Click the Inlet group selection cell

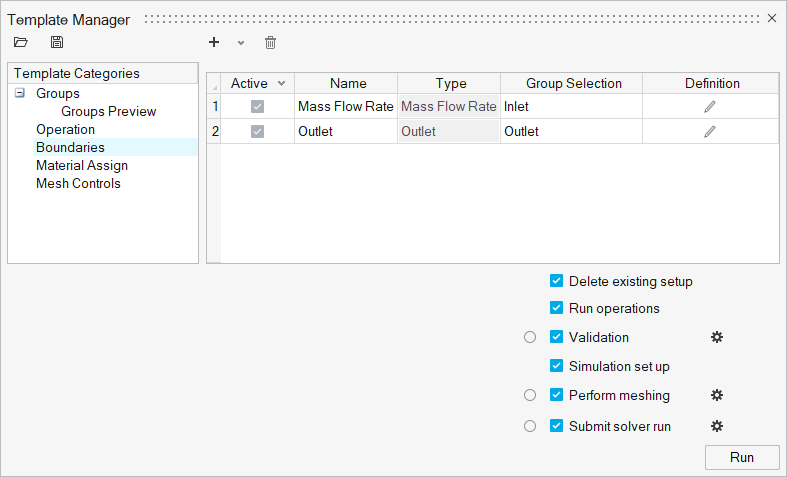[x=570, y=106]
